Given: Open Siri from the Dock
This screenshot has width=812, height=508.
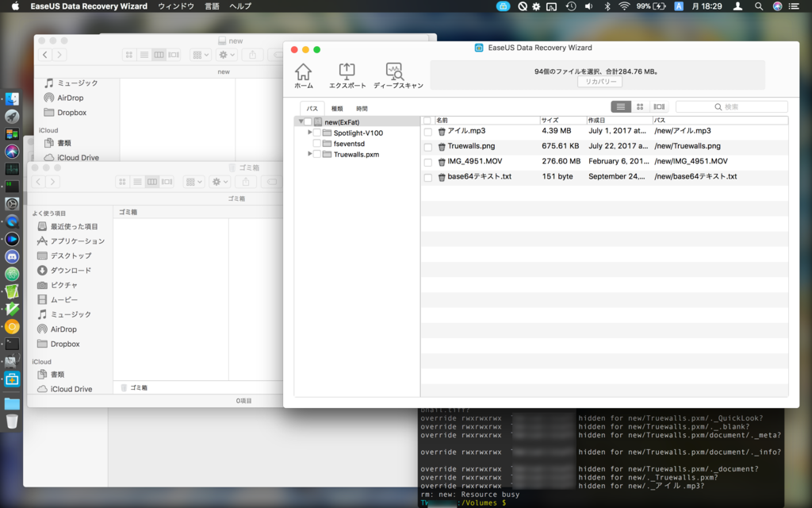Looking at the screenshot, I should [12, 152].
